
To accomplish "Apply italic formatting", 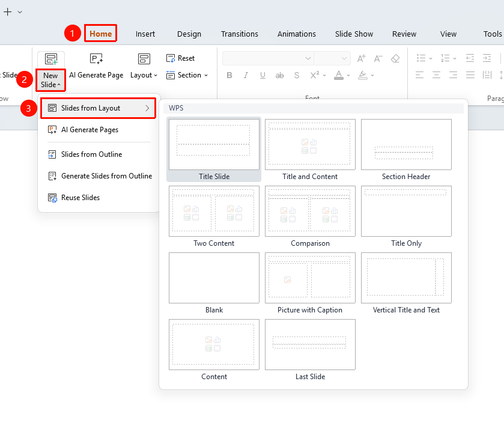I will 246,75.
